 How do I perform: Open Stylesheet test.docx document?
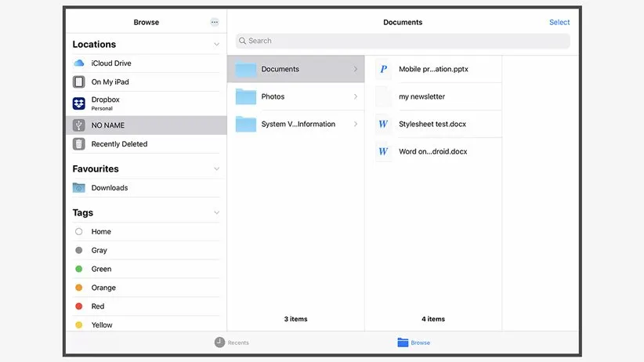coord(432,124)
